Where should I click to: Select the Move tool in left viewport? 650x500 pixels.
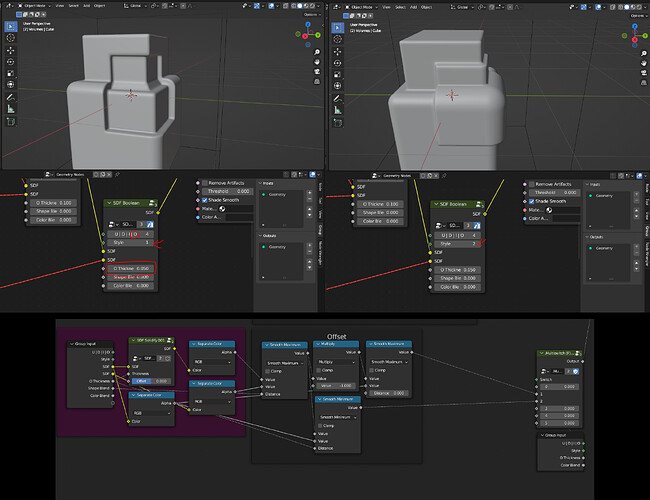(x=11, y=51)
